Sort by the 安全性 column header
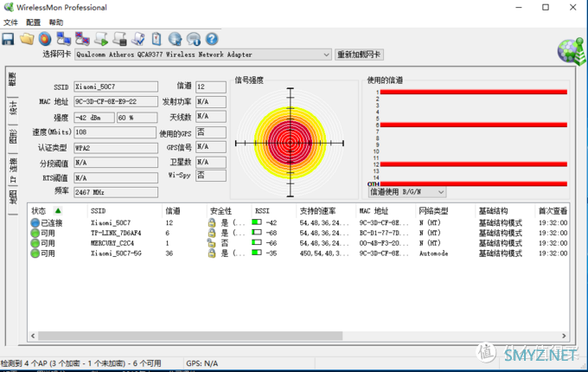This screenshot has width=588, height=372. tap(228, 211)
